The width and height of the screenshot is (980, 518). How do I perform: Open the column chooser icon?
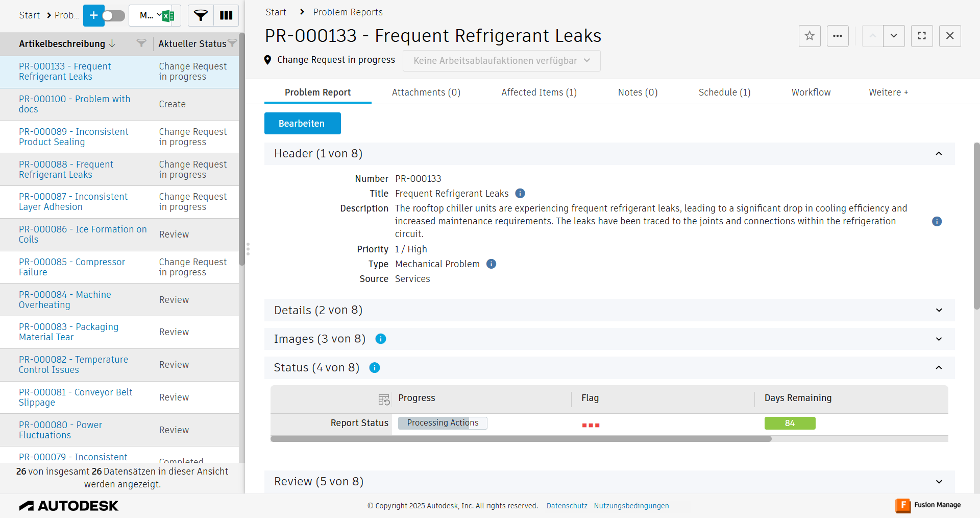pyautogui.click(x=226, y=15)
